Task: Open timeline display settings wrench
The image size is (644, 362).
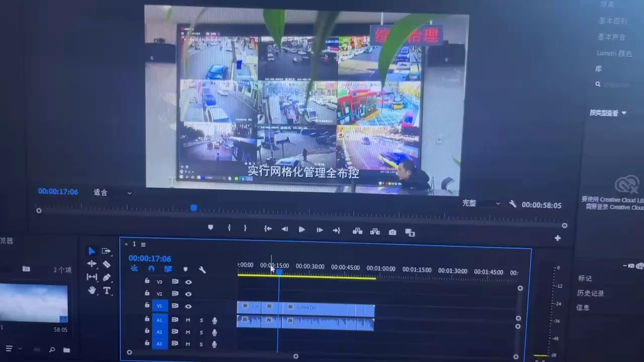Action: (x=202, y=270)
